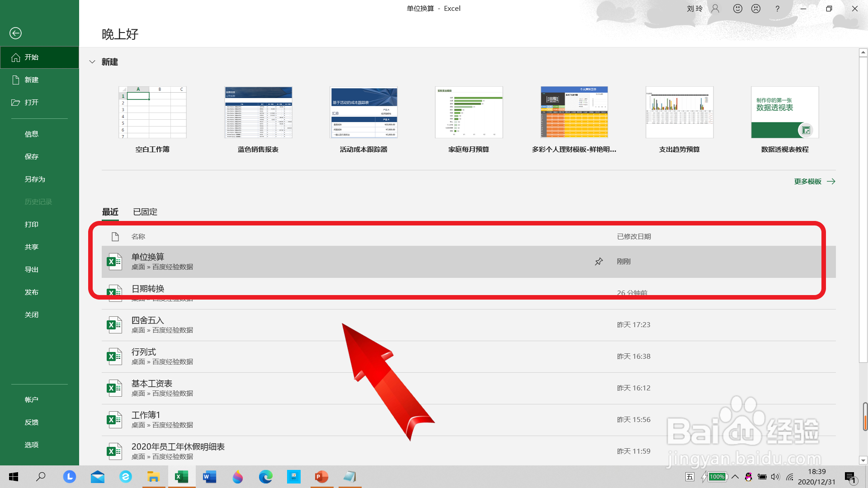The height and width of the screenshot is (488, 868).
Task: Click 关闭 in sidebar
Action: (x=40, y=315)
